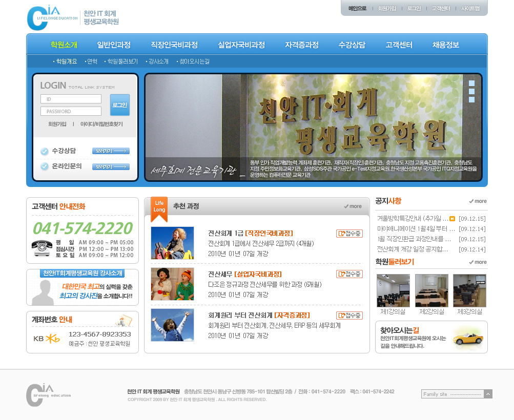Click the yellow car icon in 찾아오시는길

(468, 338)
